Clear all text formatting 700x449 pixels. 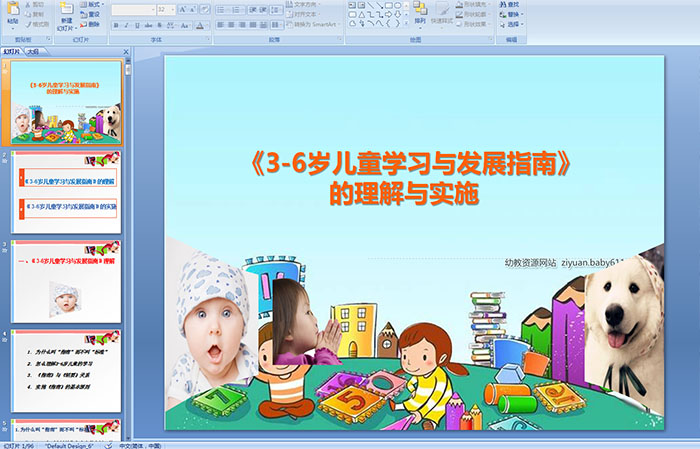[205, 9]
